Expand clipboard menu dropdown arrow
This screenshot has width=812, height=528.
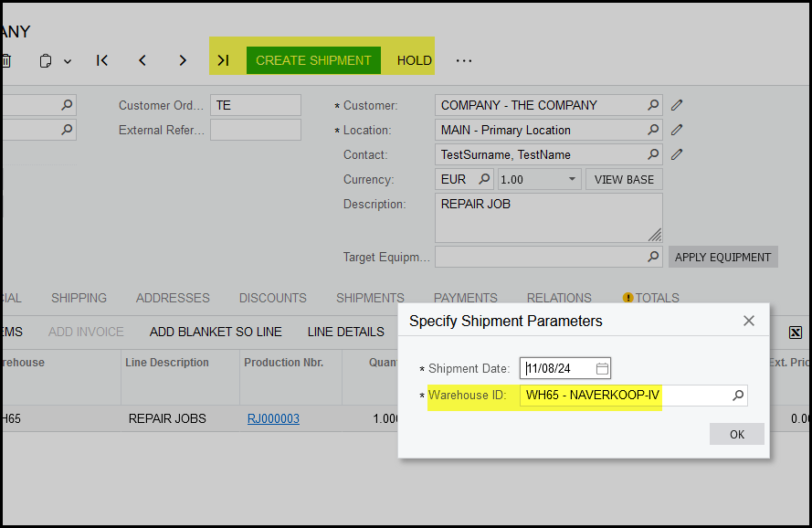tap(68, 61)
